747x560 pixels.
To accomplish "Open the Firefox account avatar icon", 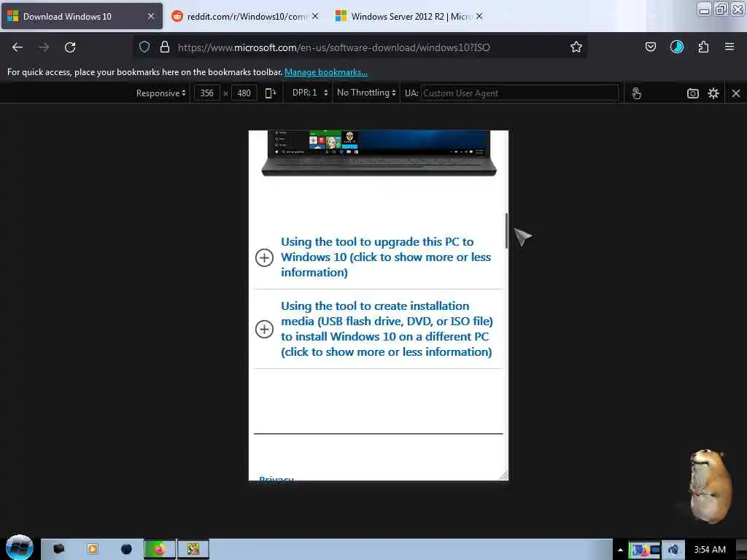I will coord(676,47).
